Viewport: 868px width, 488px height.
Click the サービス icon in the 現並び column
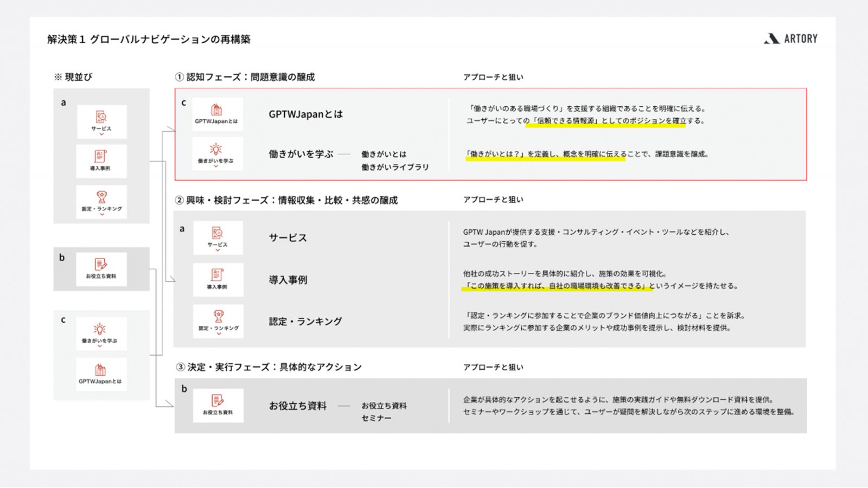[x=101, y=121]
